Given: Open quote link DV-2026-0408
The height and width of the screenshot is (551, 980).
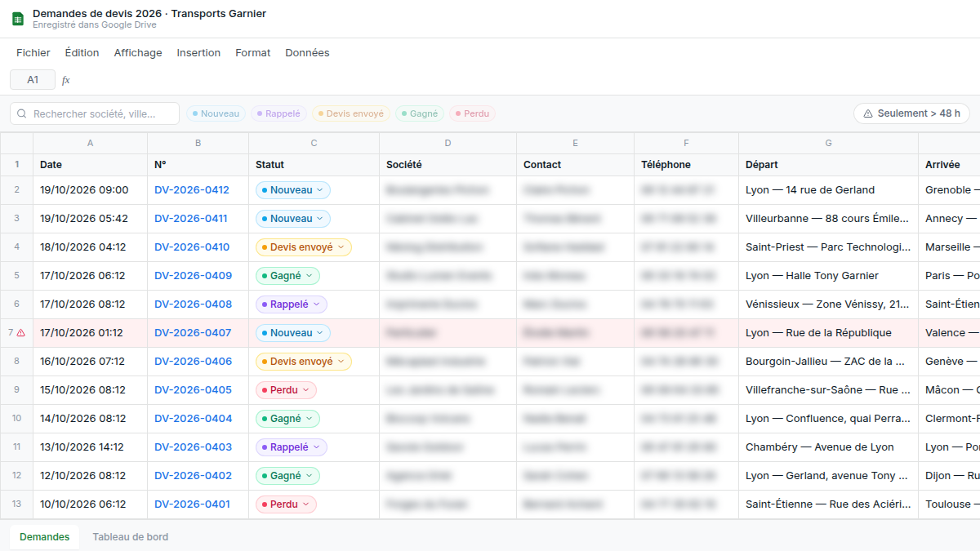Looking at the screenshot, I should click(193, 304).
